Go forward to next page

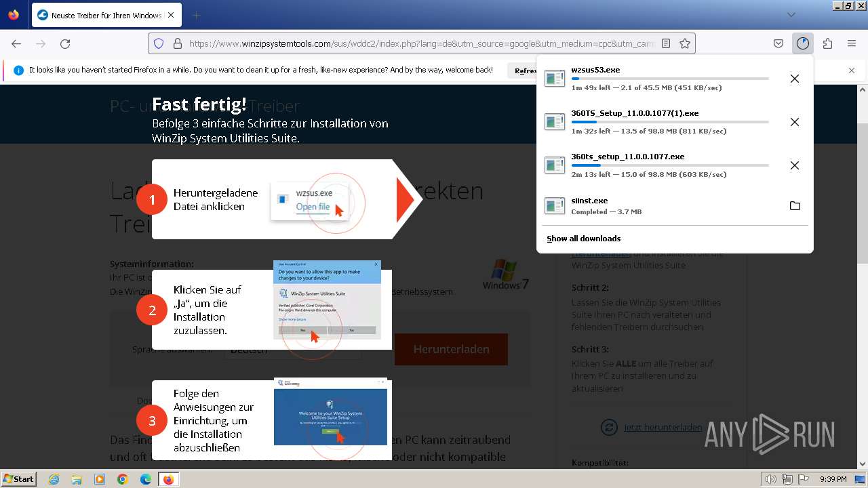tap(41, 43)
